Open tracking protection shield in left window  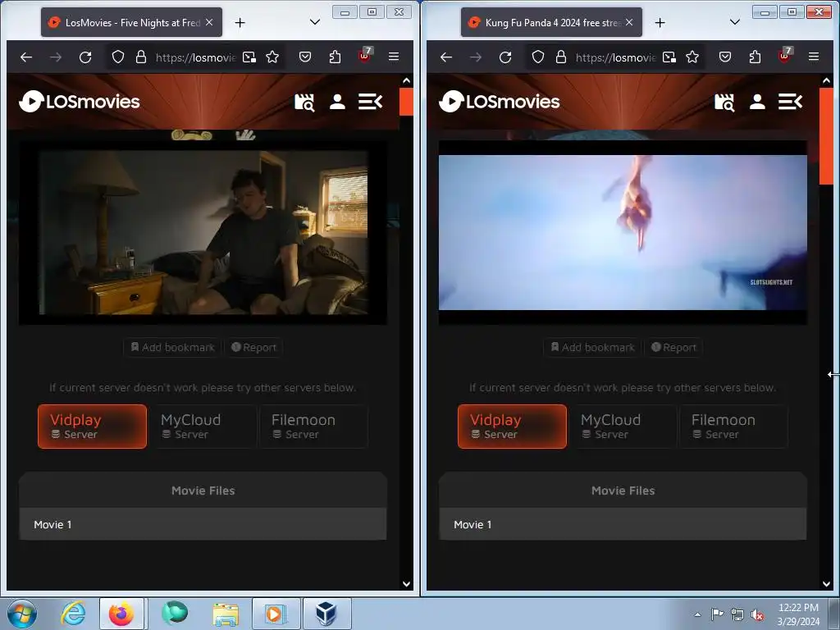pyautogui.click(x=118, y=57)
